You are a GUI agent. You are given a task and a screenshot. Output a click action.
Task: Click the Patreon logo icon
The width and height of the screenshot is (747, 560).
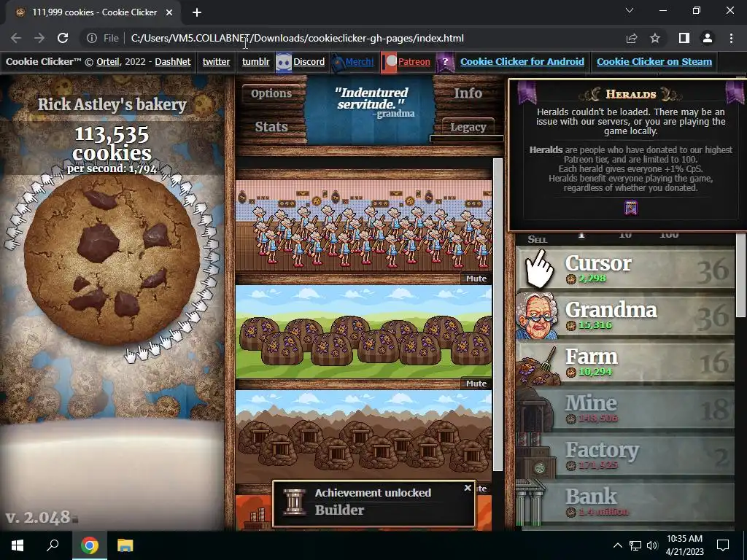click(x=389, y=63)
